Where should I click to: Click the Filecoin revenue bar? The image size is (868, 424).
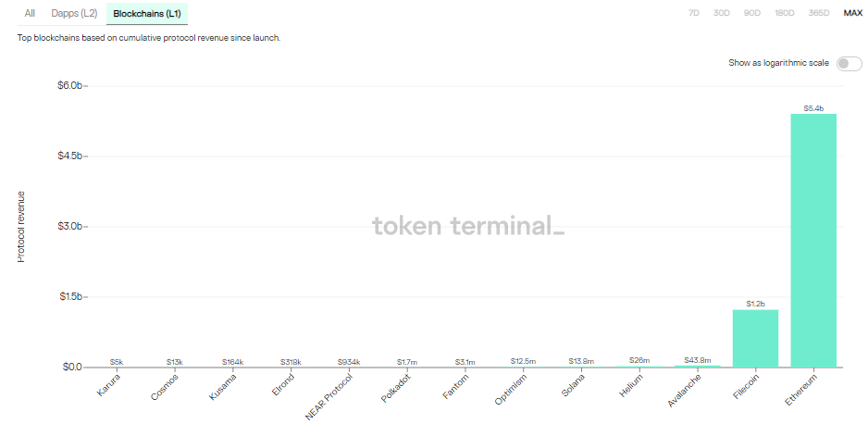point(755,338)
